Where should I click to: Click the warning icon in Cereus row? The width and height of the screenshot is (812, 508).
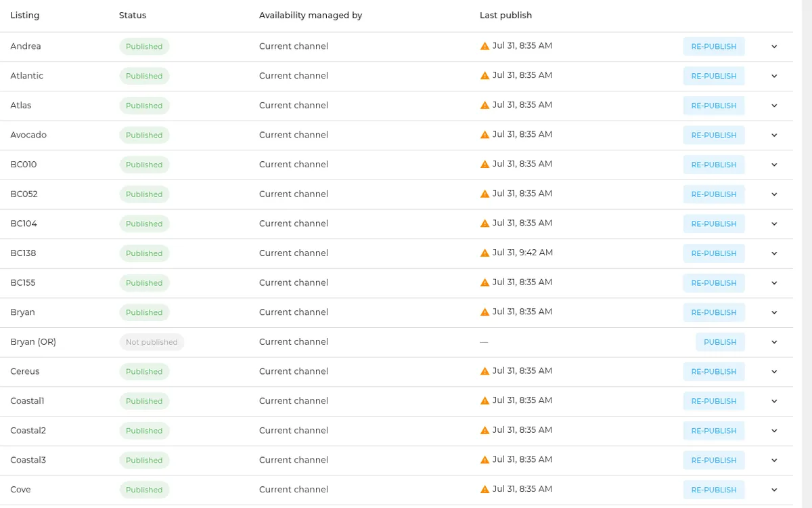(484, 371)
